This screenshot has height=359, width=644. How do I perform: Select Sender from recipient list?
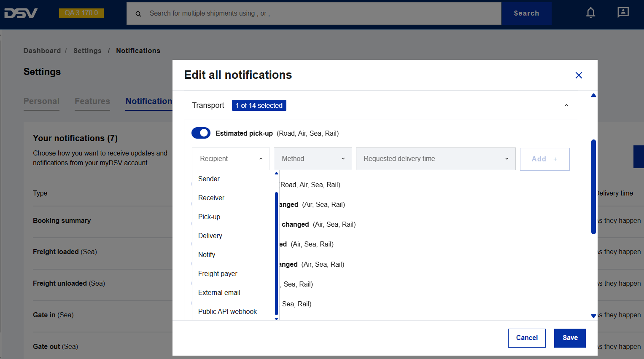point(209,179)
